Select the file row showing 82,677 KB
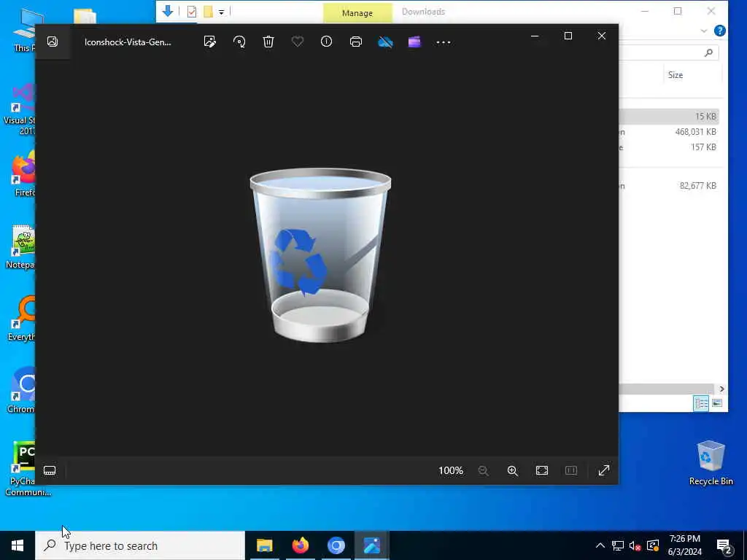This screenshot has width=747, height=560. pos(669,186)
